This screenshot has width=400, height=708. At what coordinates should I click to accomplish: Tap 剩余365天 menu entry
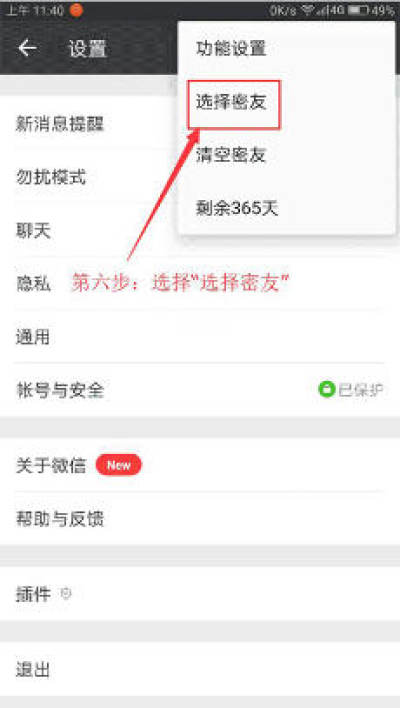coord(287,208)
